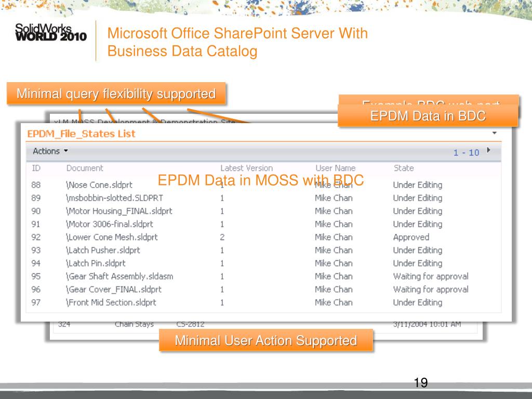Select the \Gear Shaft Assembly.sldasm document

click(x=119, y=276)
